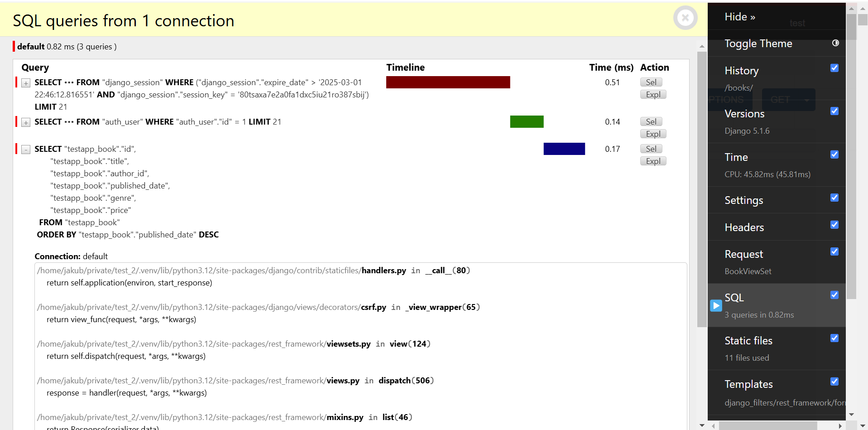868x430 pixels.
Task: Click the dark red timeline bar
Action: coord(448,82)
